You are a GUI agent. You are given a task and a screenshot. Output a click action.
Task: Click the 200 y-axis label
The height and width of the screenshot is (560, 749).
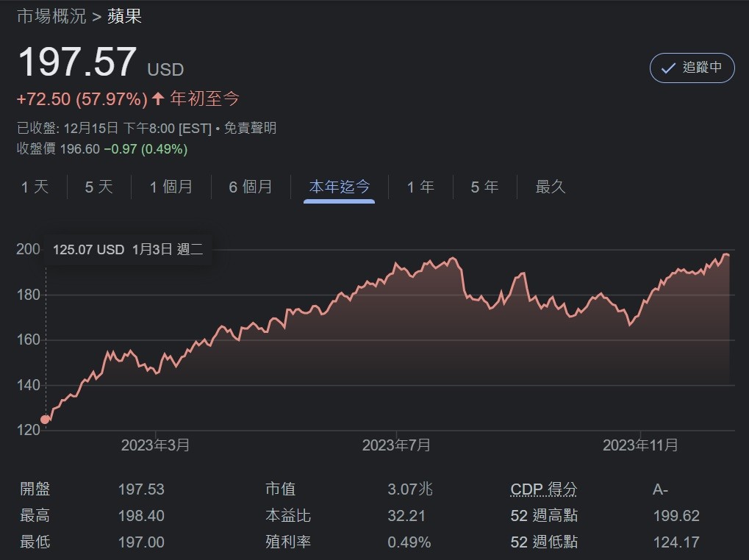28,249
